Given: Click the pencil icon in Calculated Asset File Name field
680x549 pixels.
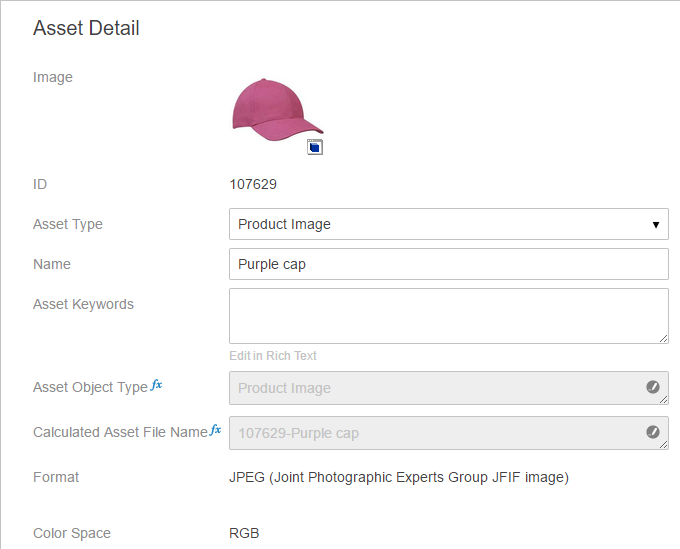Looking at the screenshot, I should [653, 432].
